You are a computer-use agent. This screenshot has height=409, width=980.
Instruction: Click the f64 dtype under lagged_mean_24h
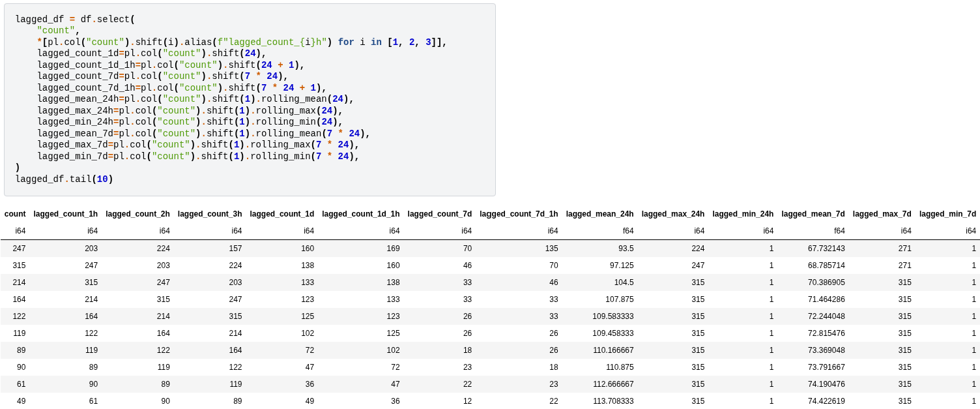coord(628,231)
